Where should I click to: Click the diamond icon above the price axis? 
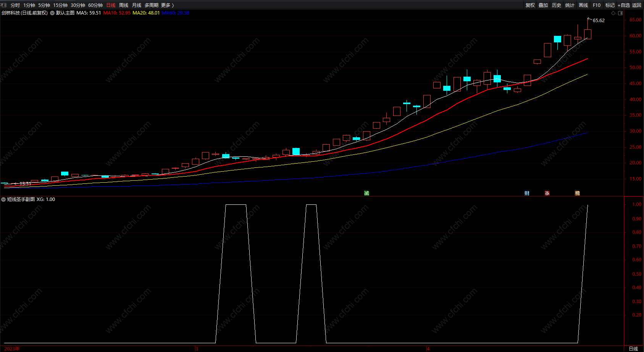[613, 13]
